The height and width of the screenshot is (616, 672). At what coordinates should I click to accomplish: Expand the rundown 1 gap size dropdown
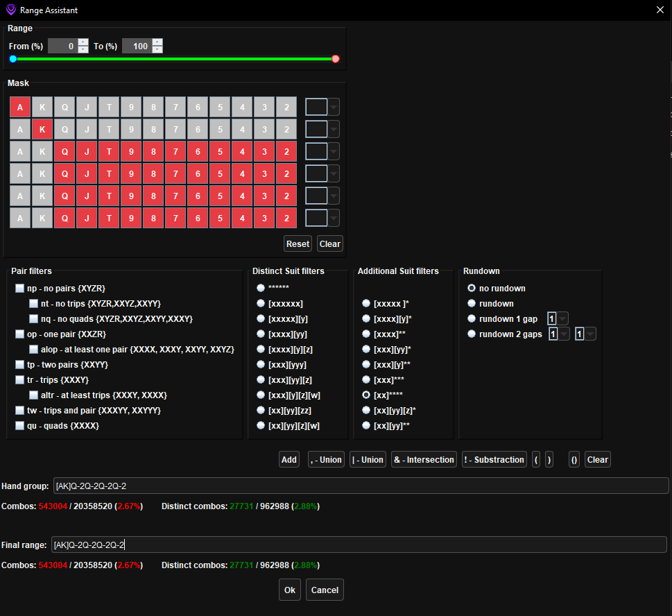[562, 318]
